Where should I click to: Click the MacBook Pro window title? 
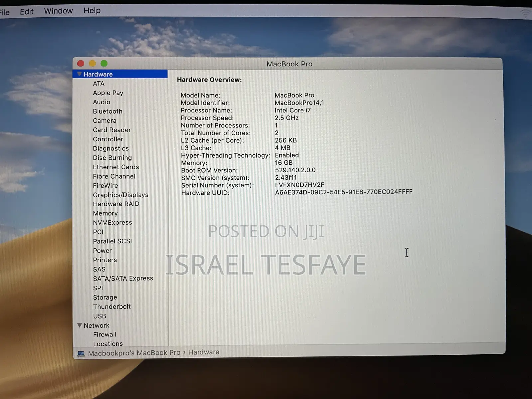(x=289, y=64)
